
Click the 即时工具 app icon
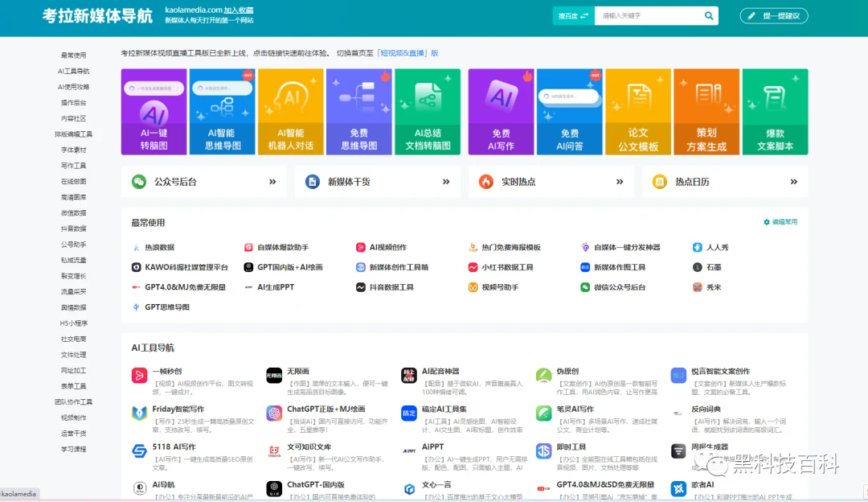coord(543,451)
